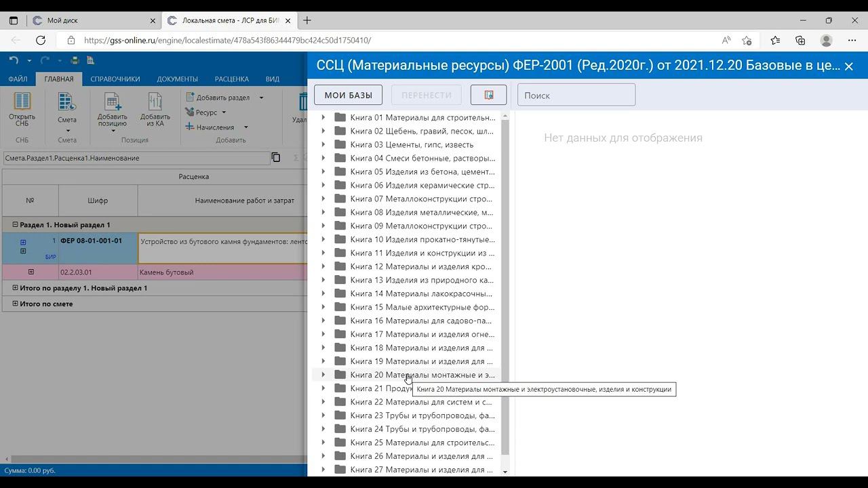Open the browser profile avatar

point(826,40)
